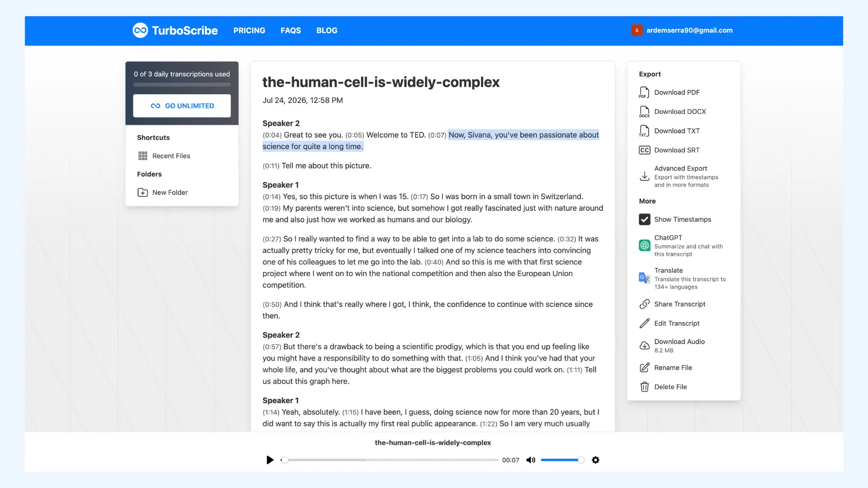
Task: Click the 00:07 playback time readout
Action: pos(510,460)
